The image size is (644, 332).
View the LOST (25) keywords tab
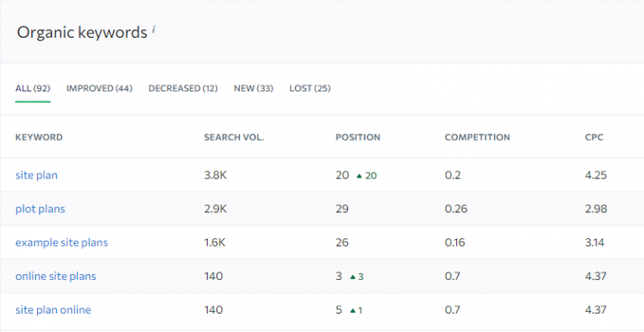click(x=310, y=88)
